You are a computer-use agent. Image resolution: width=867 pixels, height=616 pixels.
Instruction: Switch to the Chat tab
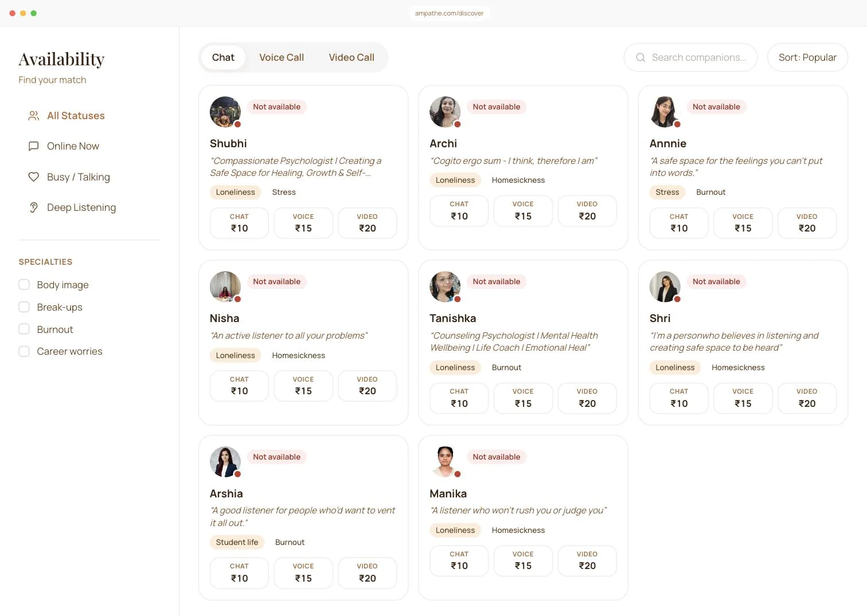[x=223, y=57]
